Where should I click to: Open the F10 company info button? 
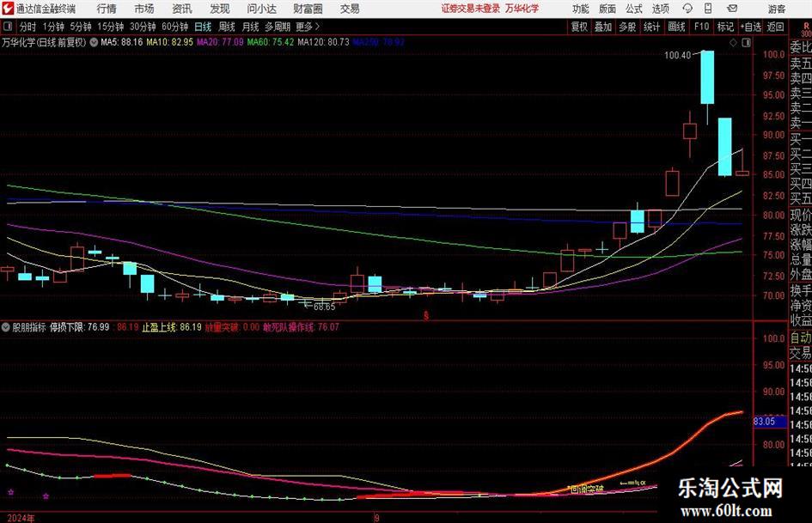click(701, 27)
